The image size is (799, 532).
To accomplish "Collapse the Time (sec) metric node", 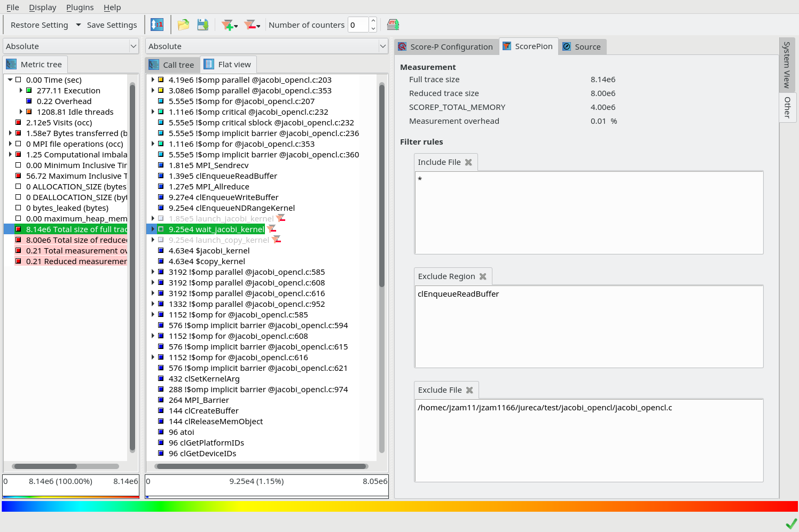I will (10, 80).
